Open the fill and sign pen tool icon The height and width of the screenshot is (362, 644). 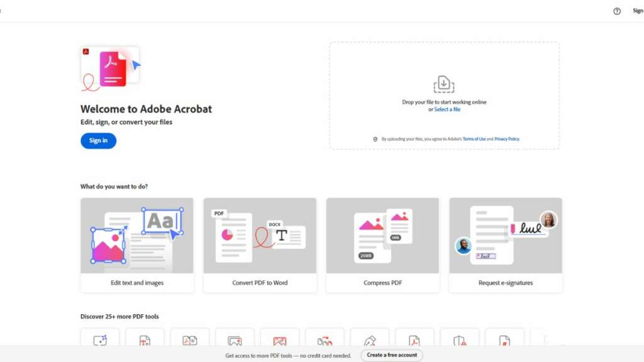tap(370, 341)
